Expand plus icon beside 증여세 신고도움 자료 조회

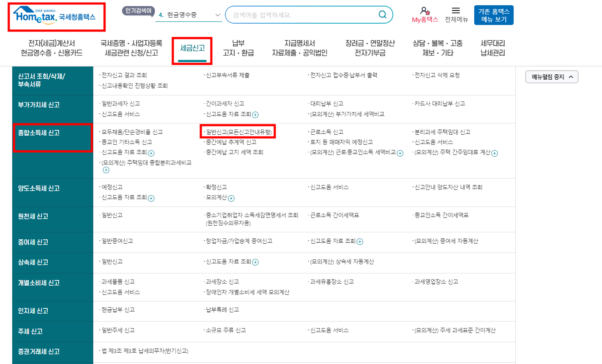pyautogui.click(x=360, y=241)
